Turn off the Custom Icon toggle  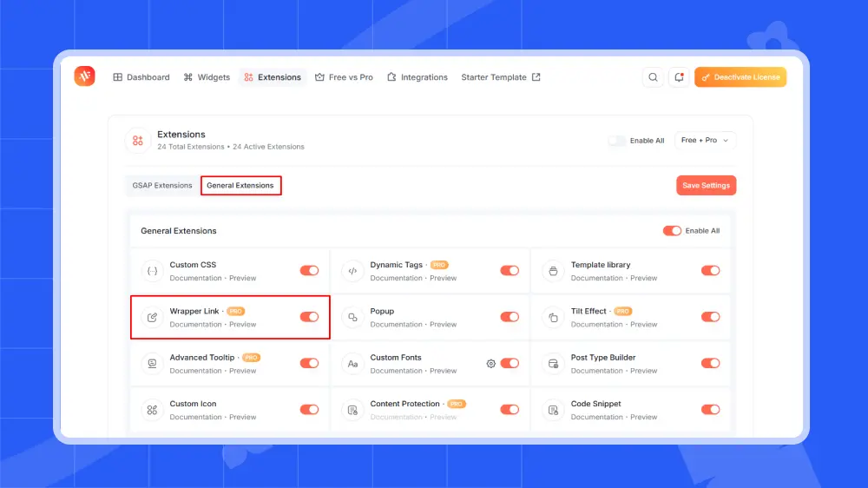[310, 409]
